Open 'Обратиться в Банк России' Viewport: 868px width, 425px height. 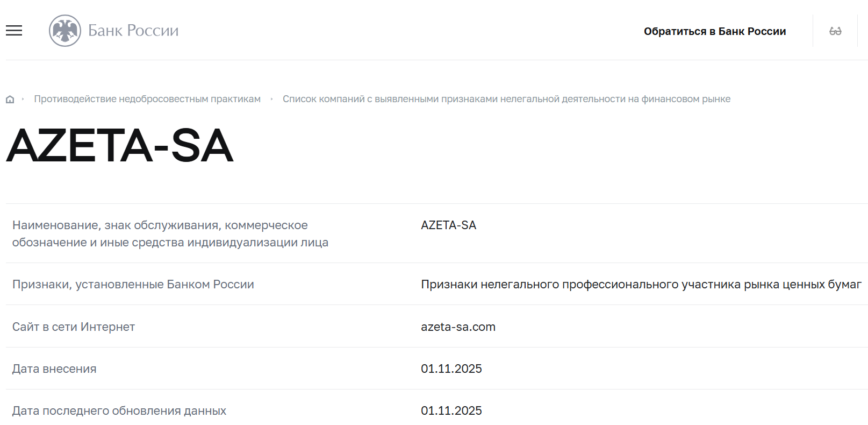coord(714,31)
